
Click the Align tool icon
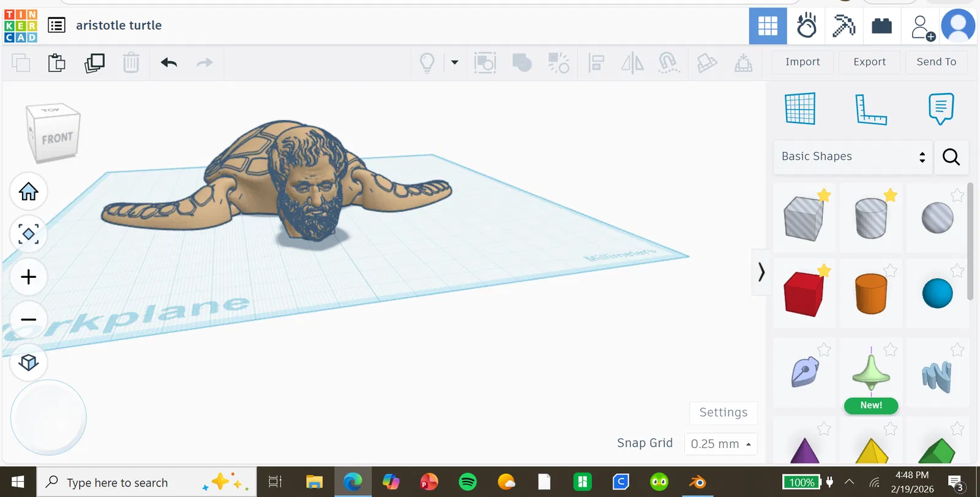click(x=596, y=62)
